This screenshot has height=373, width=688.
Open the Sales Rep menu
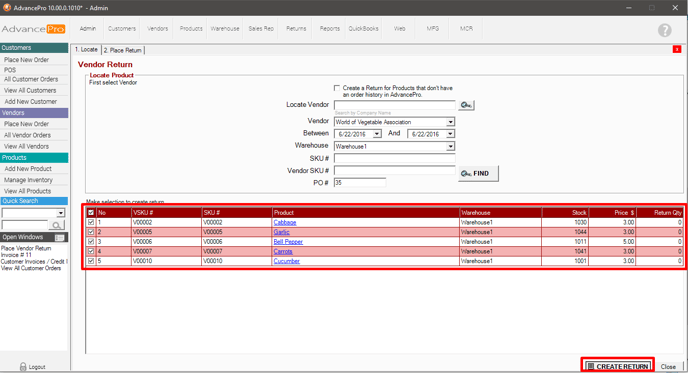click(x=261, y=29)
